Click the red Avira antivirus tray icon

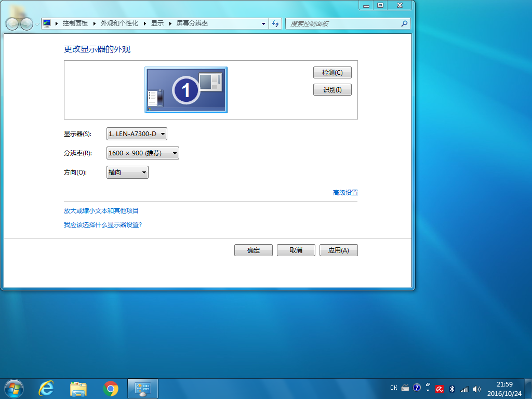pos(440,389)
